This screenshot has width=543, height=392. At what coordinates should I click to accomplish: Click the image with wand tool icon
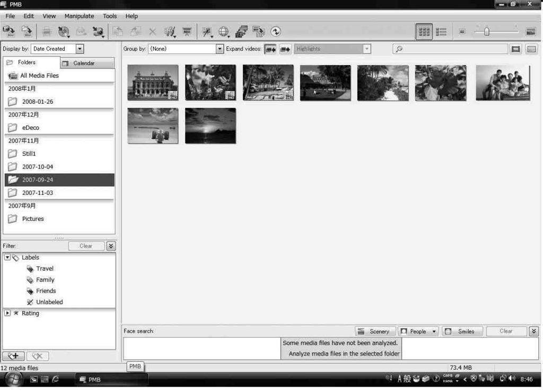point(207,32)
